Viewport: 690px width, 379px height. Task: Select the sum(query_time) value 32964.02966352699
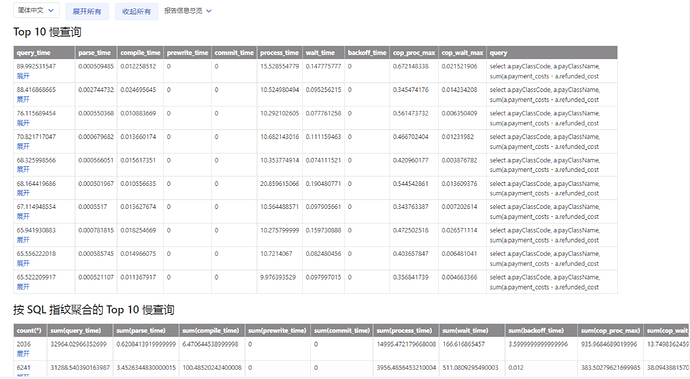coord(78,344)
